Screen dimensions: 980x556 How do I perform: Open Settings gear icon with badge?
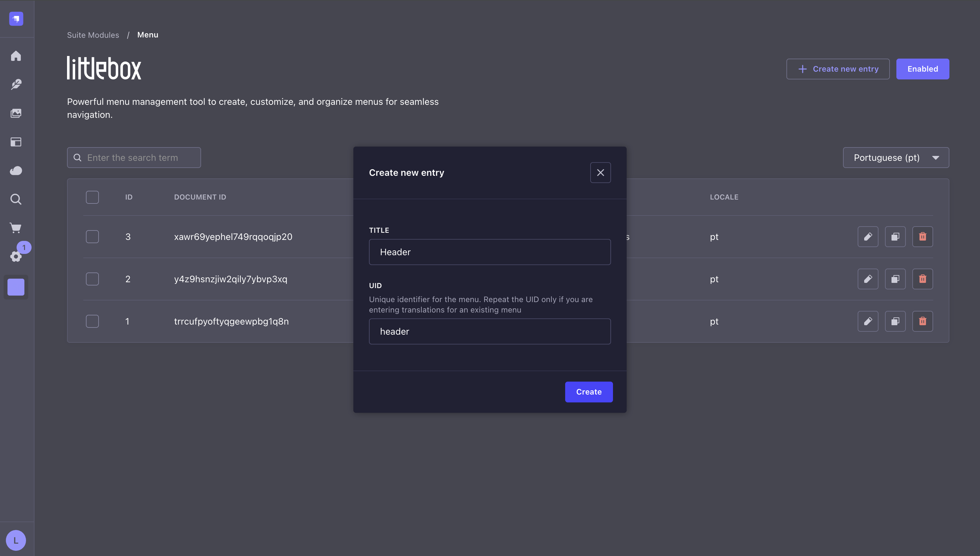click(x=16, y=256)
